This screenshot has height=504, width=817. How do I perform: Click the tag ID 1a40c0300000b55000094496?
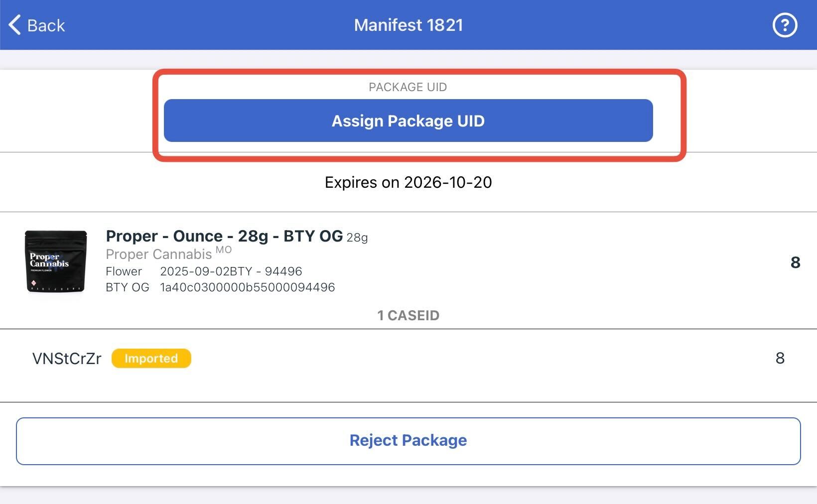click(247, 287)
